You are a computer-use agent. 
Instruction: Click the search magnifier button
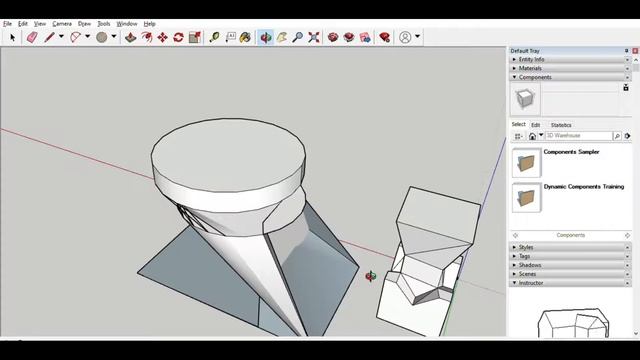(617, 136)
